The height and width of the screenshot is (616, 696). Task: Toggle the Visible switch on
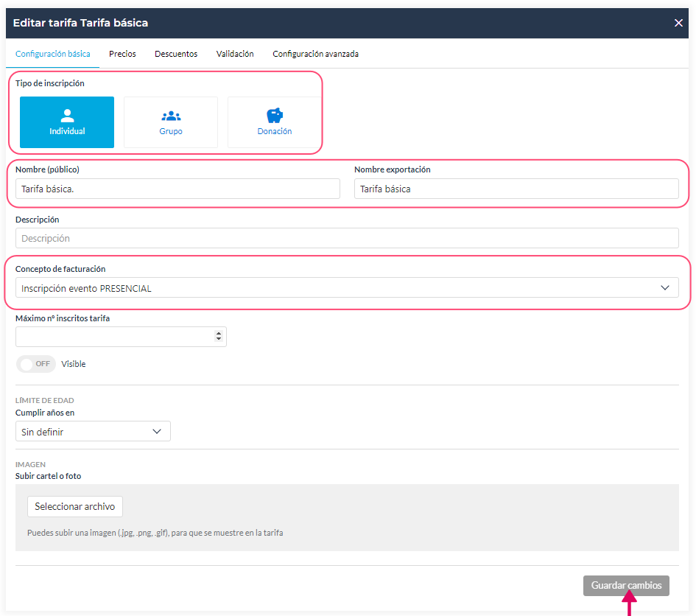36,364
